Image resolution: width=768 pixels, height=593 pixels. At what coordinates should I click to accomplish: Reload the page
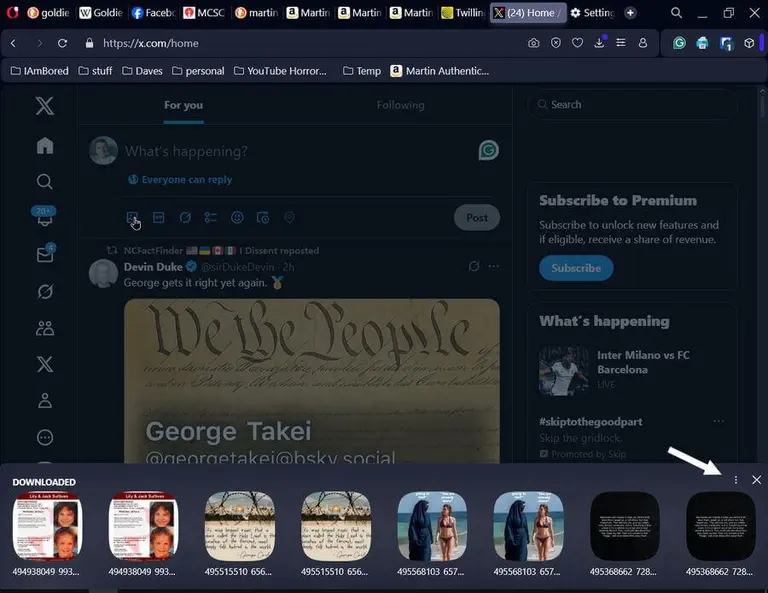(x=62, y=43)
